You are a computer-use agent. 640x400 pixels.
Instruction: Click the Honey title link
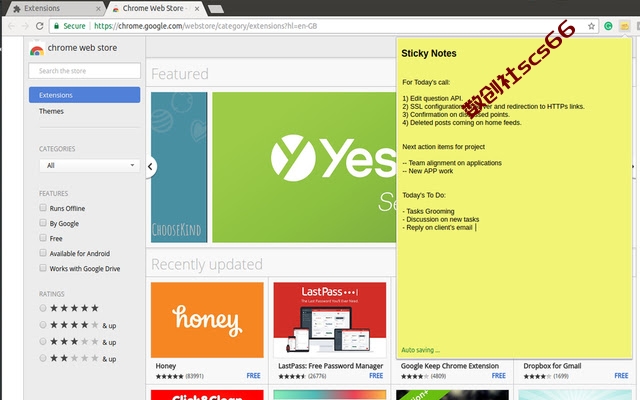pos(166,366)
